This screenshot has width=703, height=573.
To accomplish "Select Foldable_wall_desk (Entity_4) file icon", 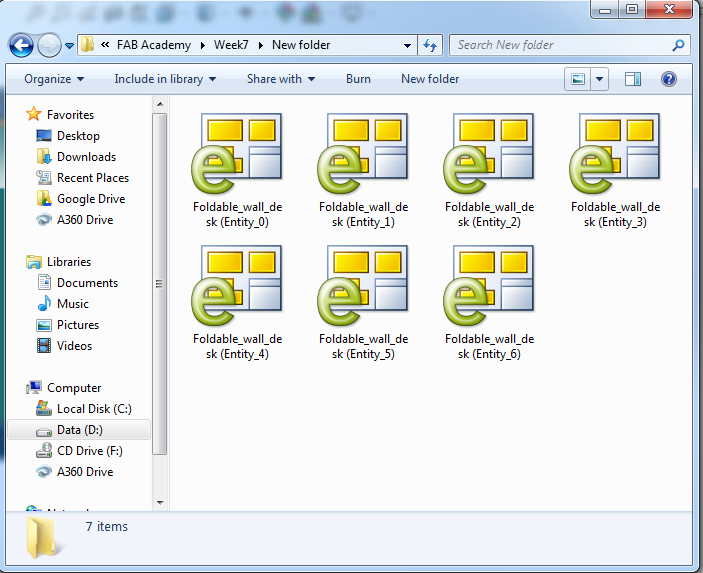I will click(x=237, y=285).
